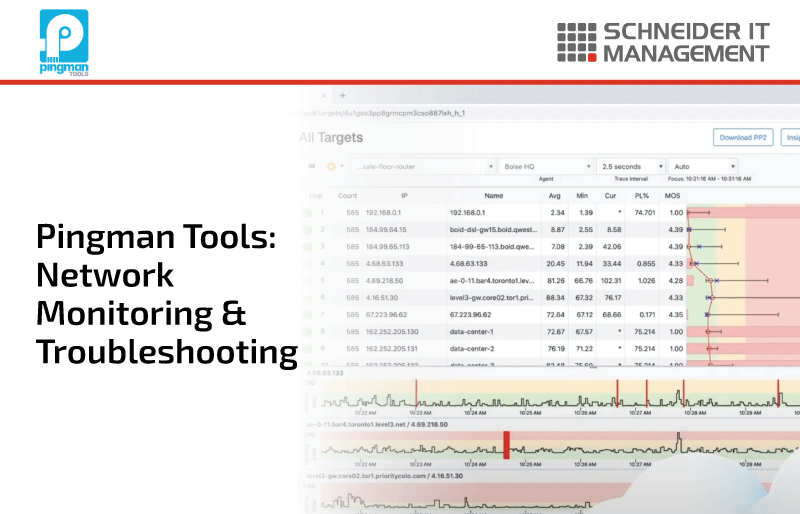Click the browser address bar URL
Screen dimensions: 800x514
380,113
